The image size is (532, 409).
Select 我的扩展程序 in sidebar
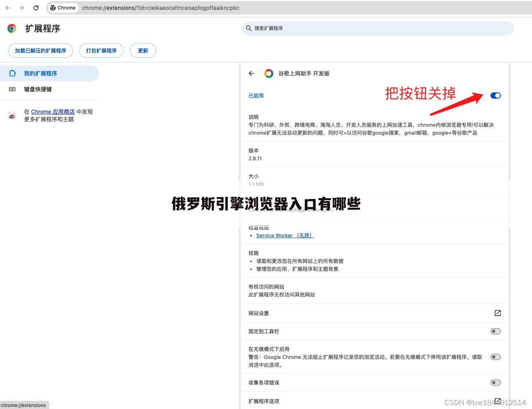coord(49,73)
